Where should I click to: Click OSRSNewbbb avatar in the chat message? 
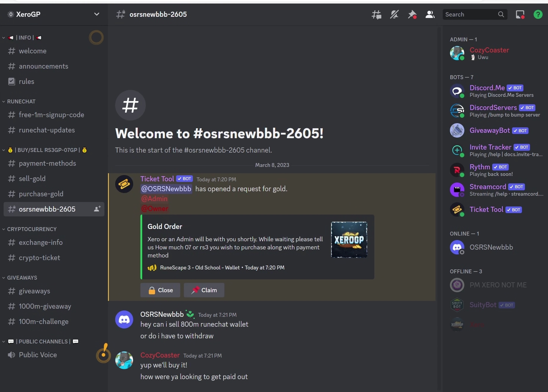click(124, 319)
